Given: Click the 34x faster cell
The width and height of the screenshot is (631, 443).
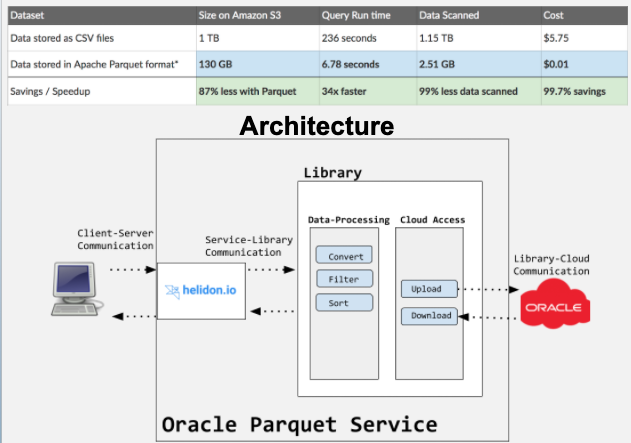Looking at the screenshot, I should pyautogui.click(x=368, y=91).
